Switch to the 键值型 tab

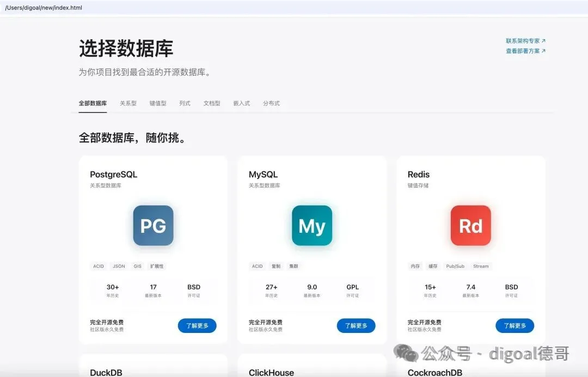click(x=158, y=103)
